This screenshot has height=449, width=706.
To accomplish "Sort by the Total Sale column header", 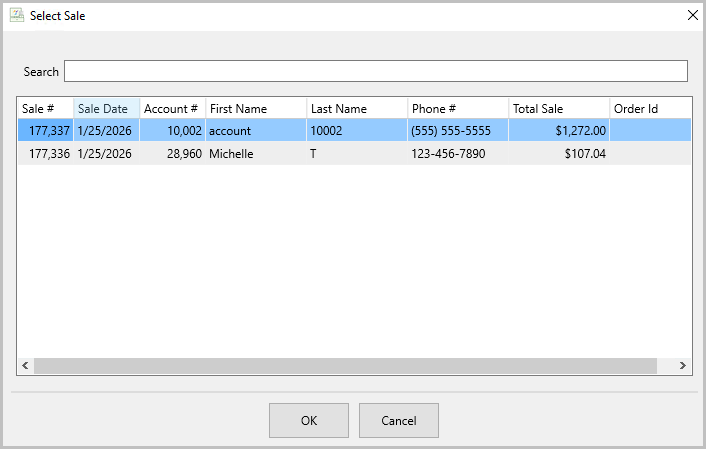I will (559, 109).
